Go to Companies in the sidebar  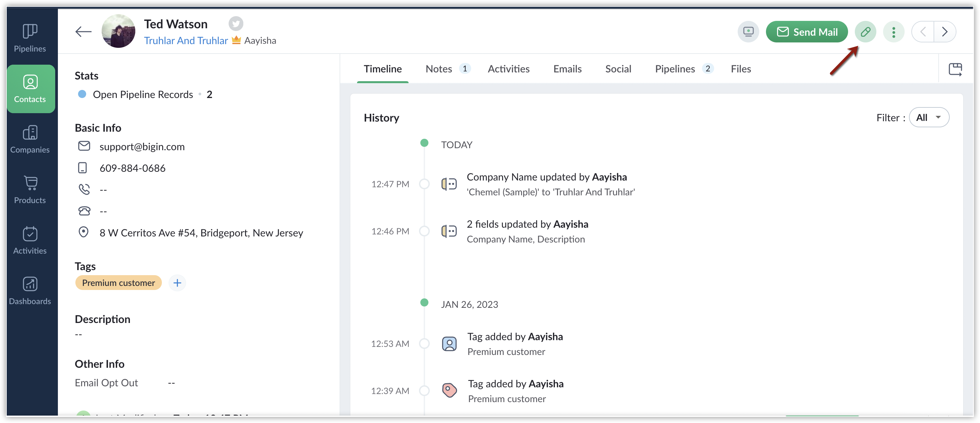30,139
